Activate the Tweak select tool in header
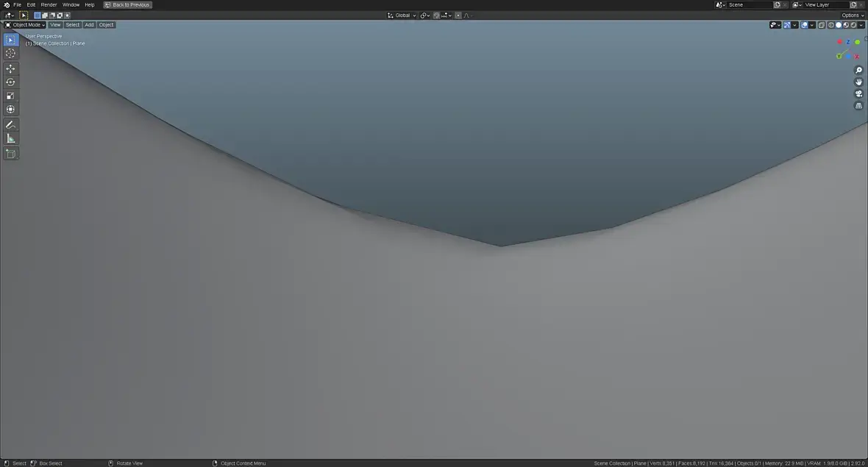The height and width of the screenshot is (467, 868). click(x=24, y=15)
